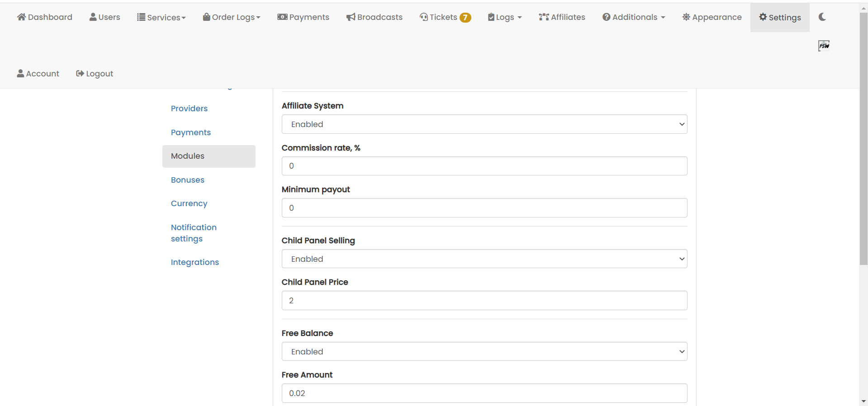Open Bonuses settings in sidebar

click(188, 180)
